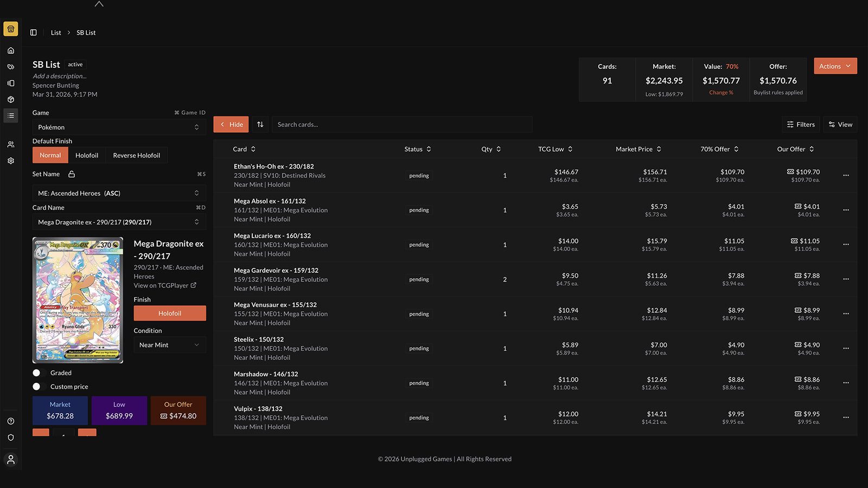Sort the table by Our Offer column
The width and height of the screenshot is (868, 488).
pyautogui.click(x=795, y=149)
